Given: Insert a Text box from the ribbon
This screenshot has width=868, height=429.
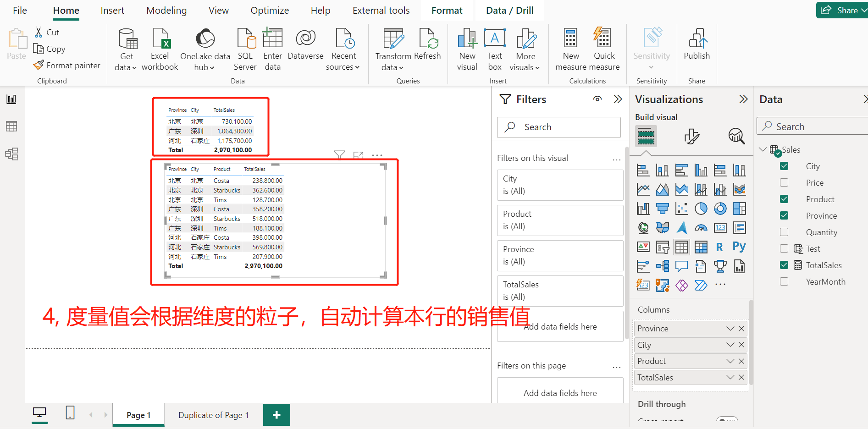Looking at the screenshot, I should (495, 48).
